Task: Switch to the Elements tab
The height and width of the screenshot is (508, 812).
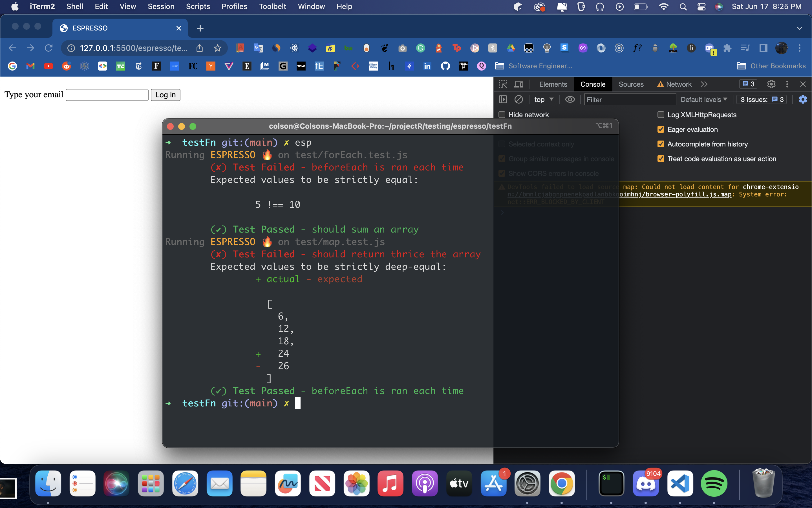Action: point(553,84)
